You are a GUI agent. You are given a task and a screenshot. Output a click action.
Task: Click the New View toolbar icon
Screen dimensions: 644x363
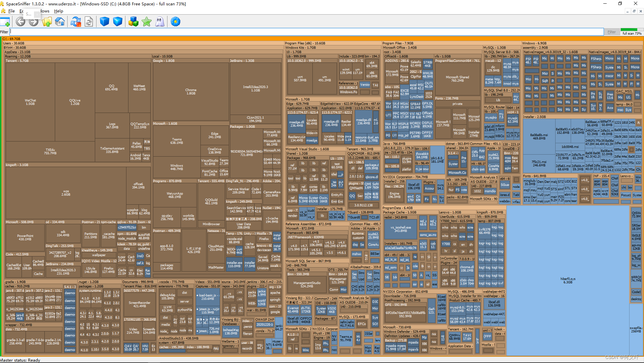(x=5, y=22)
